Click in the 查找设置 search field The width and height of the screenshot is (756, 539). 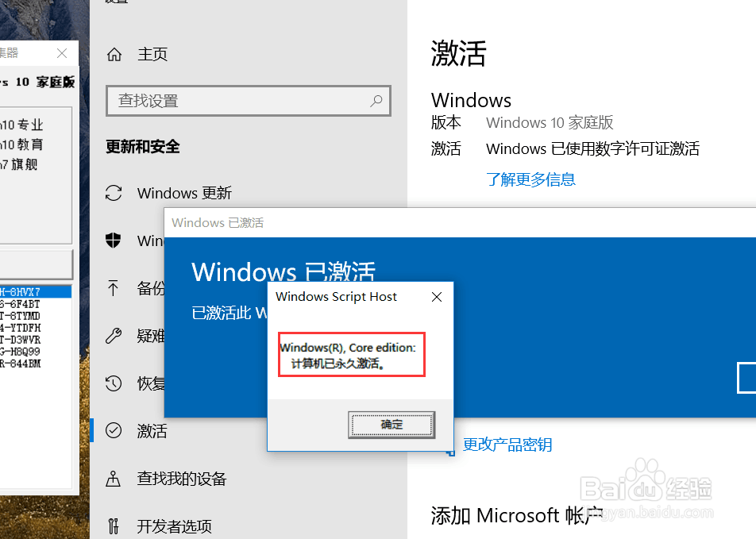249,101
